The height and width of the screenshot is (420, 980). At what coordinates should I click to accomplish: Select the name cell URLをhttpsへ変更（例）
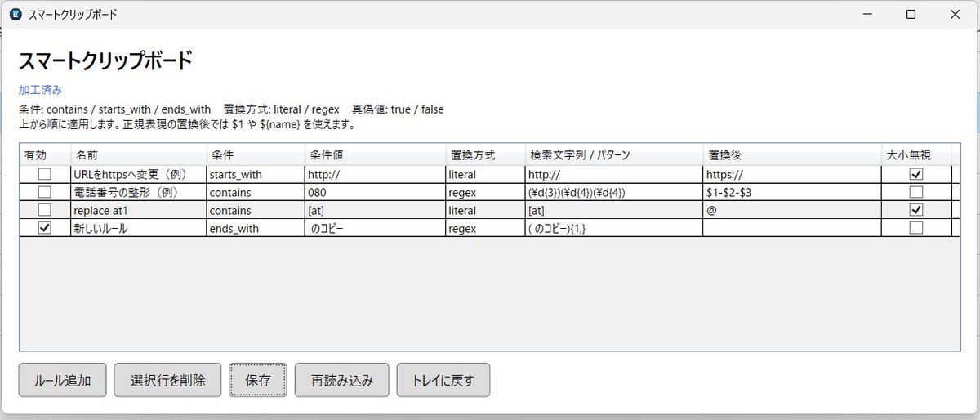tap(139, 174)
